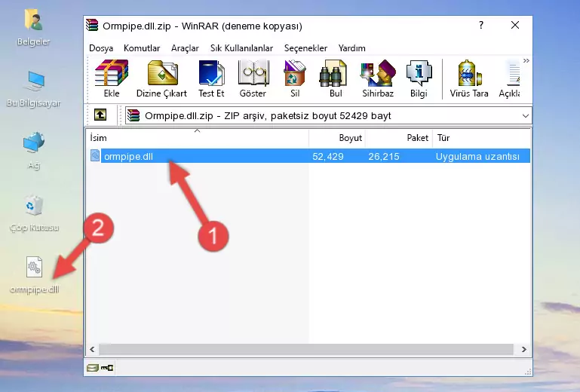Viewport: 580px width, 392px height.
Task: Select the Ağ network desktop icon
Action: (34, 151)
